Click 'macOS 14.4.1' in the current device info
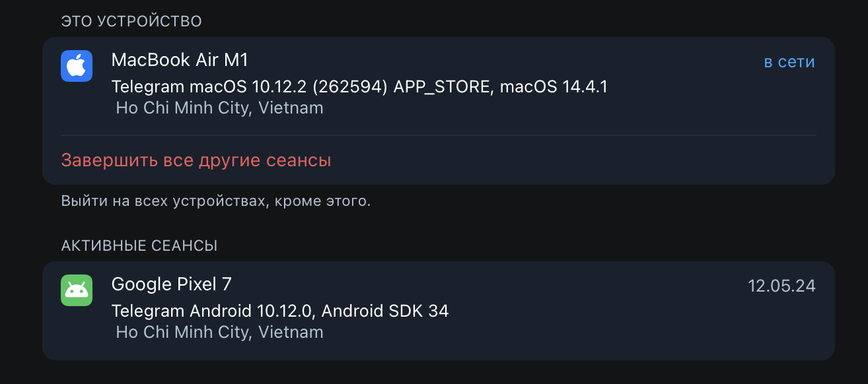The image size is (868, 384). point(554,86)
